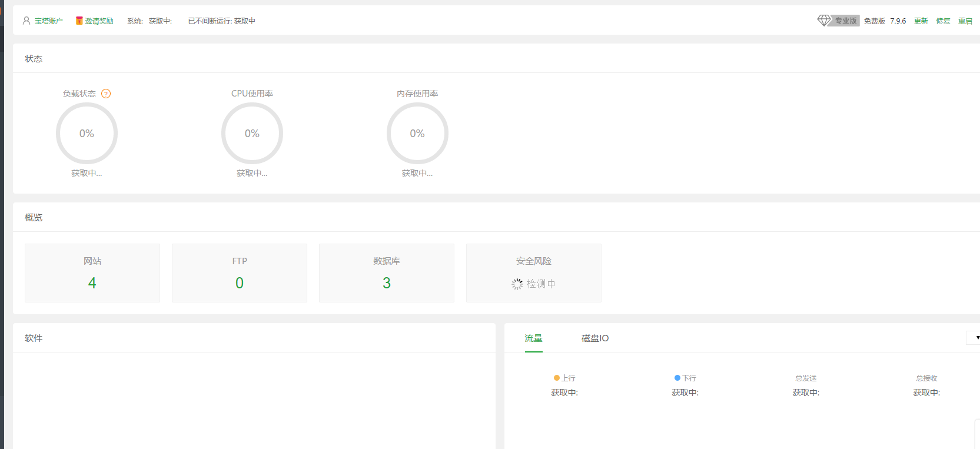Switch to the 流量 tab
The width and height of the screenshot is (980, 449).
pyautogui.click(x=533, y=338)
